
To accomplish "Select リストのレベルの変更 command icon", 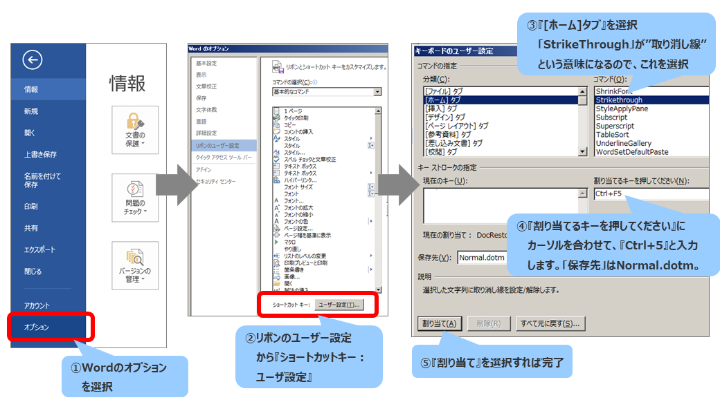I will pyautogui.click(x=276, y=256).
